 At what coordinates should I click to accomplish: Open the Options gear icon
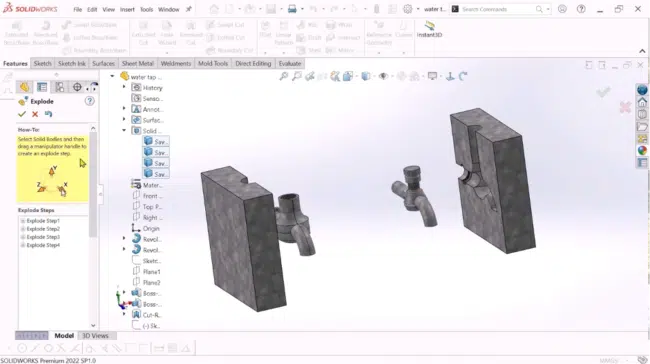(408, 9)
